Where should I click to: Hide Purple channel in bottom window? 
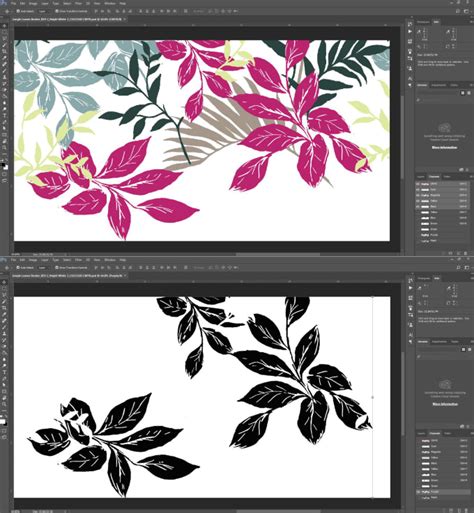coord(418,492)
